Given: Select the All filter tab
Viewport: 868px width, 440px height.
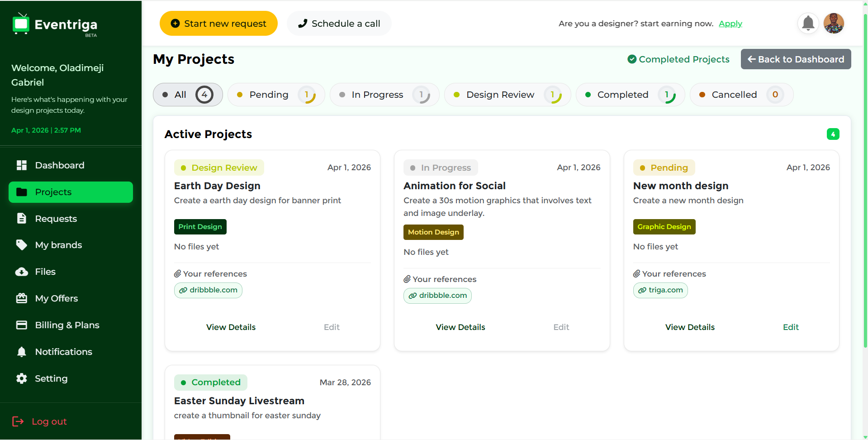Looking at the screenshot, I should coord(188,95).
